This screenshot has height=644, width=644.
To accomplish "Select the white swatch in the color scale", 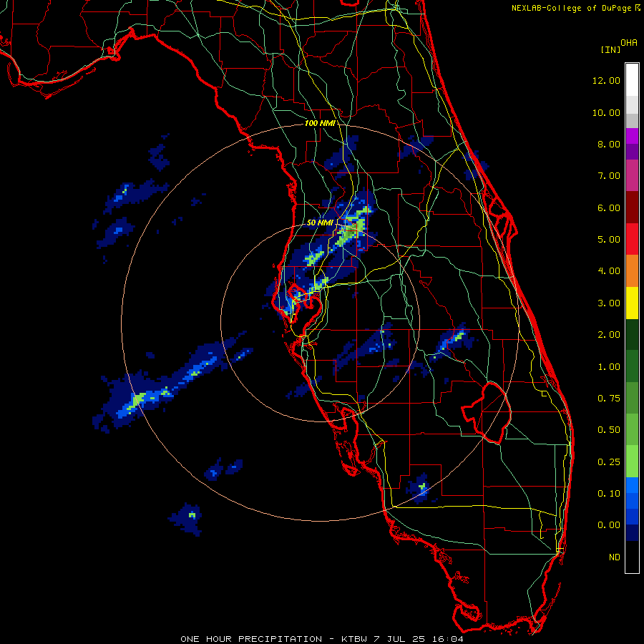I will (632, 80).
